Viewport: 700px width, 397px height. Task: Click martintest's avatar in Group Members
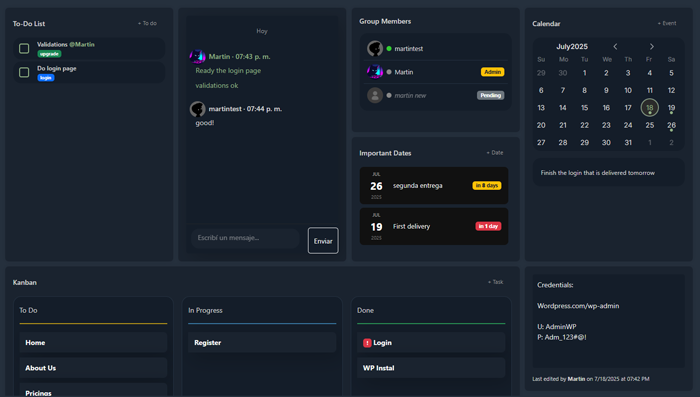[x=375, y=48]
